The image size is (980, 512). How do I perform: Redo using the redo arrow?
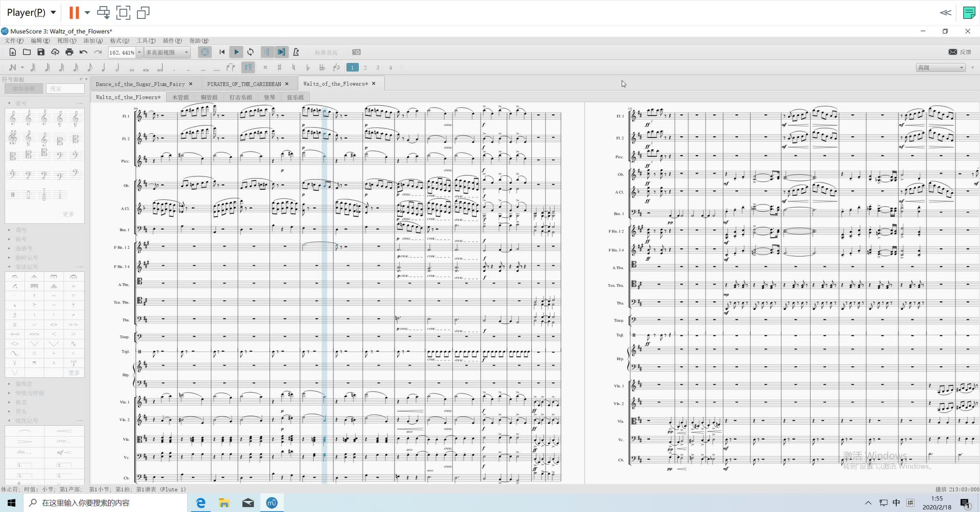pyautogui.click(x=97, y=52)
